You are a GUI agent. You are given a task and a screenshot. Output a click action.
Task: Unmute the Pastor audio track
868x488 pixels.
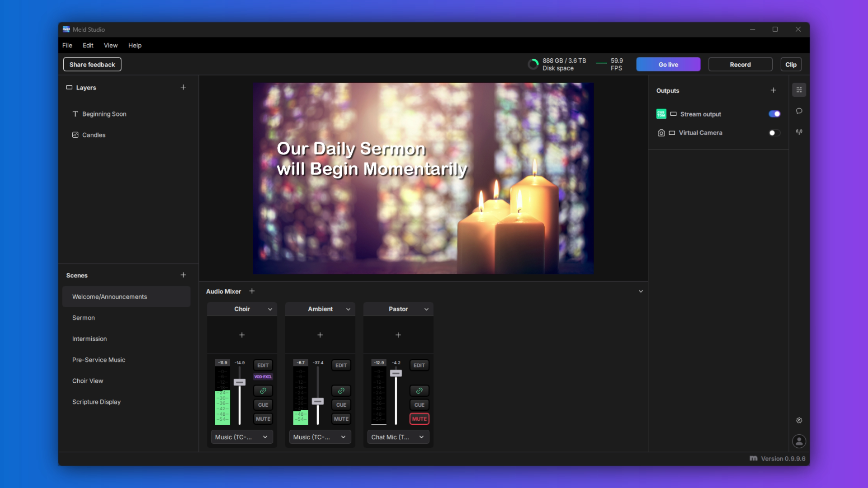click(x=419, y=419)
